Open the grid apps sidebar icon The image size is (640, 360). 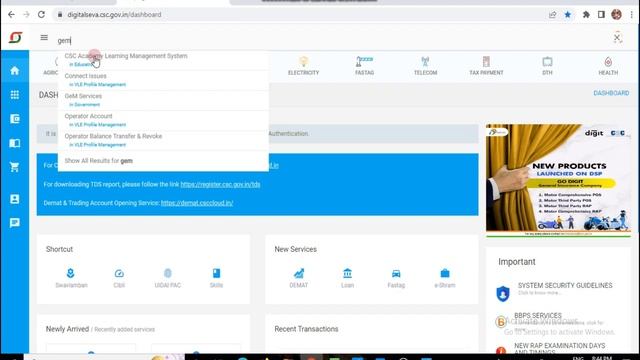pos(15,95)
